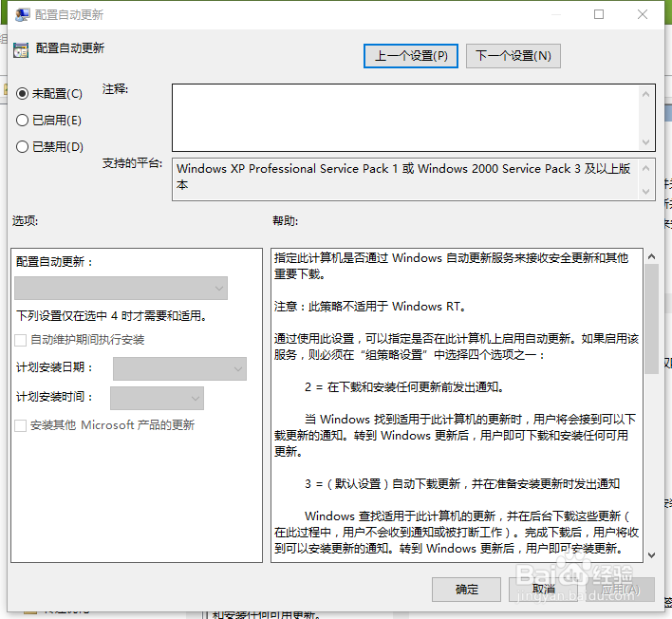This screenshot has height=619, width=672.
Task: Click the 选项: label
Action: 26,221
